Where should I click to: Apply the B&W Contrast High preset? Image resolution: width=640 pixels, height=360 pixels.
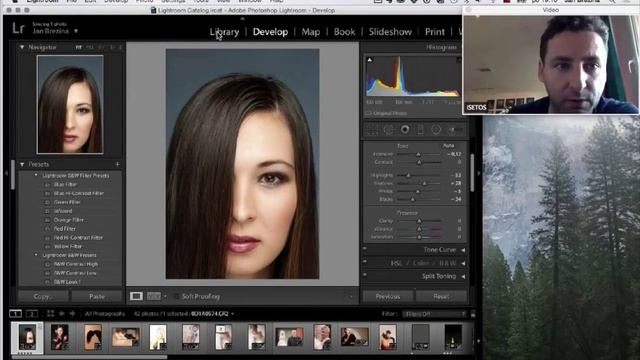pos(76,264)
